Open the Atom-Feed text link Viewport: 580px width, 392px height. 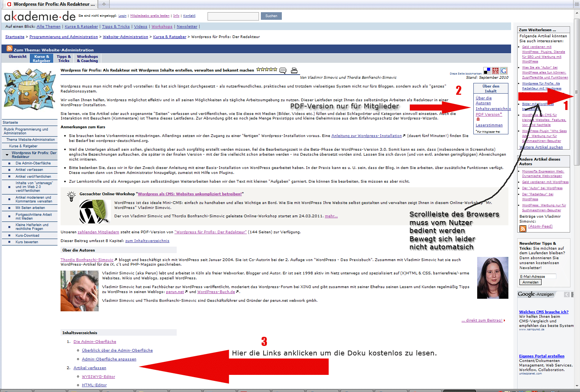coord(540,226)
